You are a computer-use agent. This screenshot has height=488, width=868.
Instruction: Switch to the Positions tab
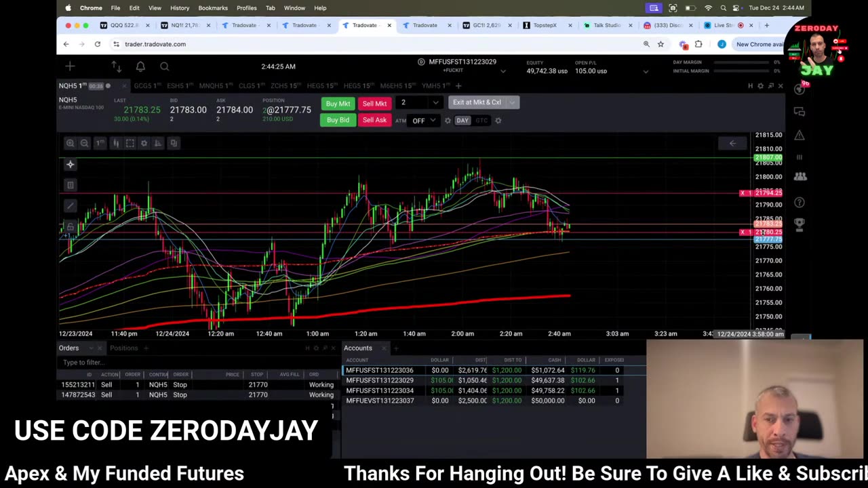pos(123,348)
